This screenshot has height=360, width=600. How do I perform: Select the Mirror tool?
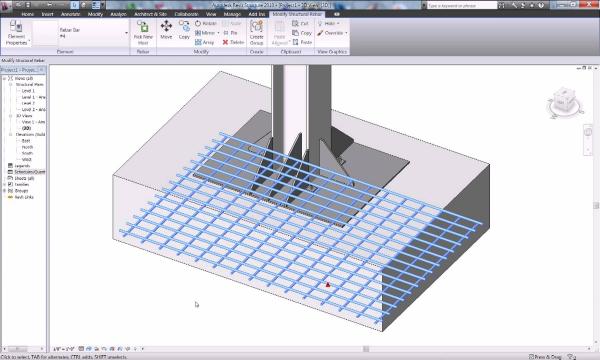click(205, 33)
